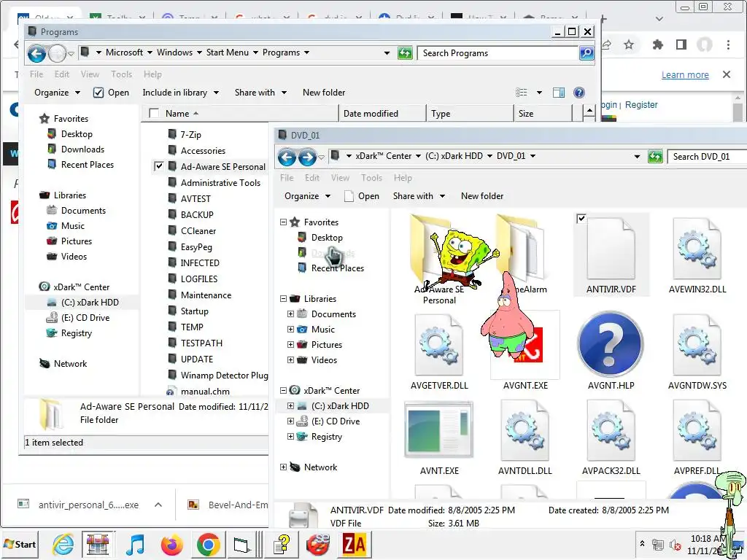Screen dimensions: 747x560
Task: Open Firefox from taskbar
Action: tap(172, 544)
